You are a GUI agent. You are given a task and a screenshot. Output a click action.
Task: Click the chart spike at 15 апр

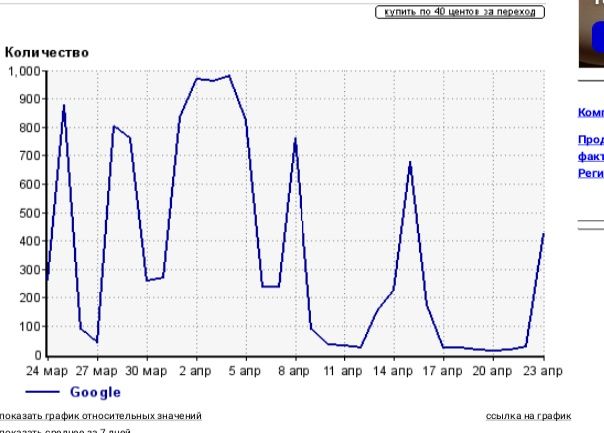pos(410,163)
